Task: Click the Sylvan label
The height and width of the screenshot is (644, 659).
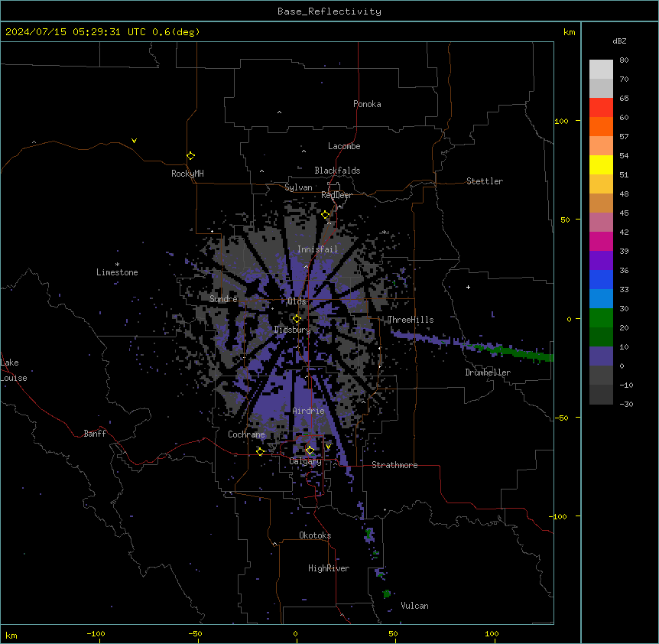Action: 298,187
